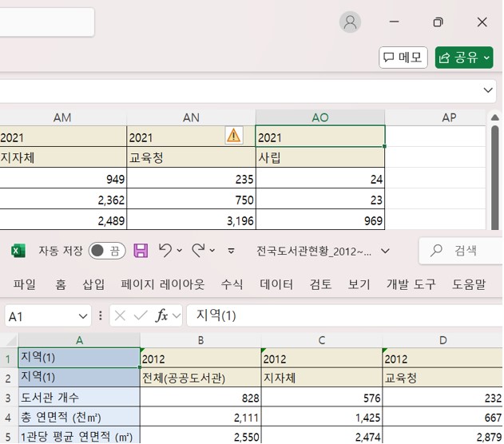504x444 pixels.
Task: Switch to the 도움말 tab
Action: 469,284
